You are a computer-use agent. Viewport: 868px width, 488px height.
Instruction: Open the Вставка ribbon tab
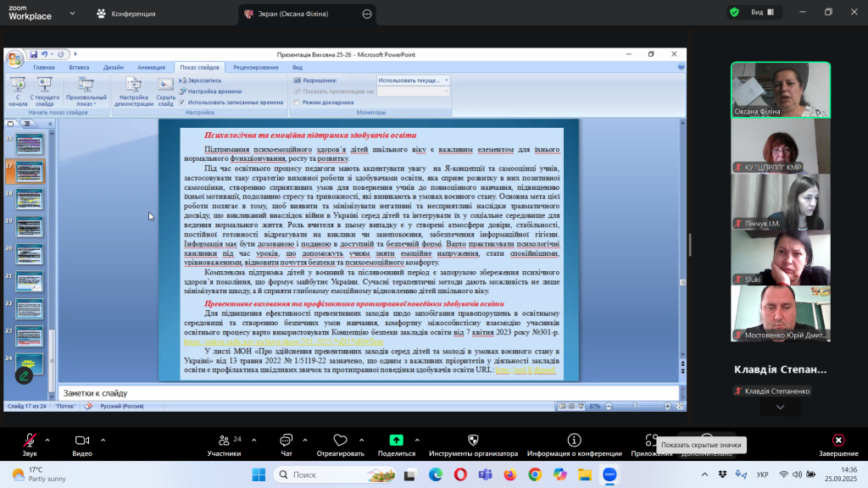79,67
